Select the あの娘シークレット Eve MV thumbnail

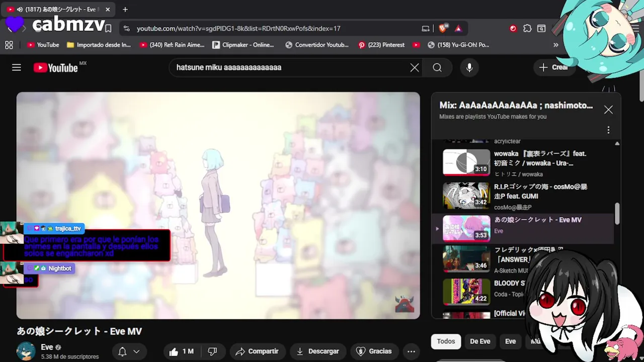coord(466,229)
